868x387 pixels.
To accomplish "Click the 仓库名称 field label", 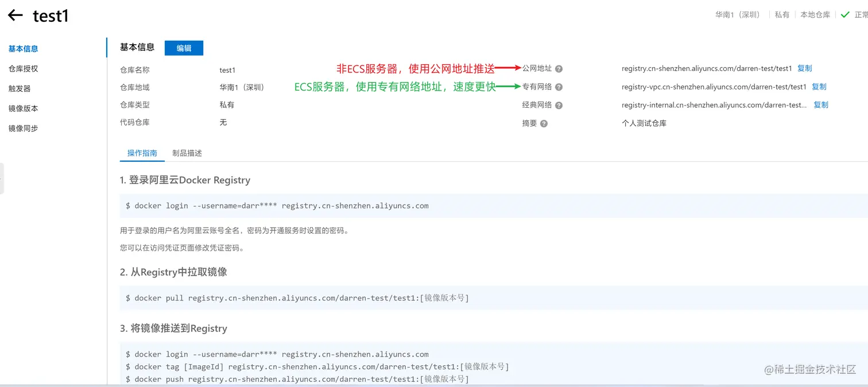I will (135, 70).
